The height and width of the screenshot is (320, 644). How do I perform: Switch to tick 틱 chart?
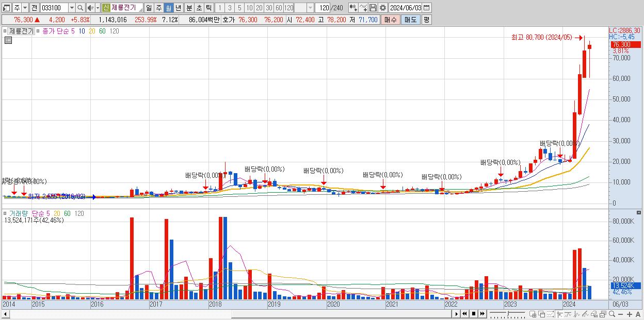click(208, 8)
